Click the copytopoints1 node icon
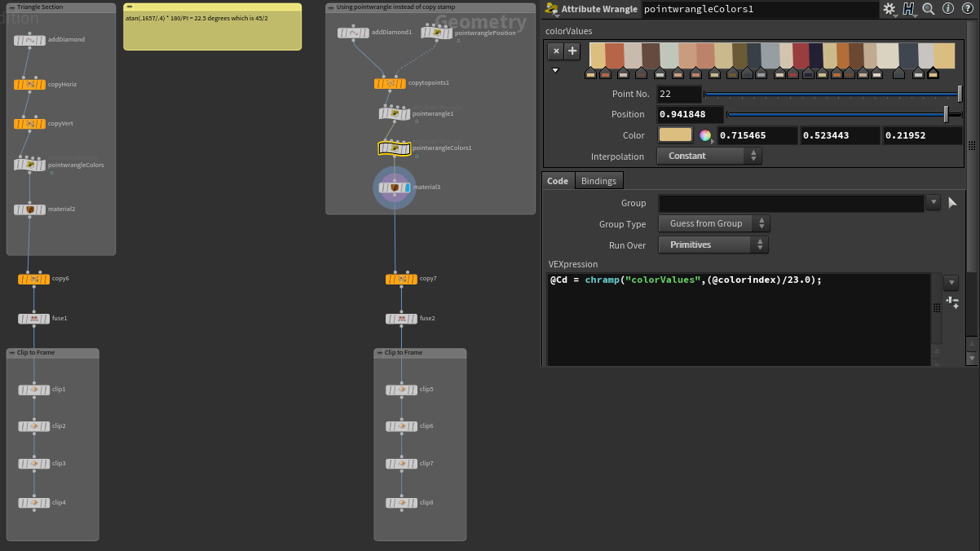The image size is (980, 551). click(x=391, y=83)
